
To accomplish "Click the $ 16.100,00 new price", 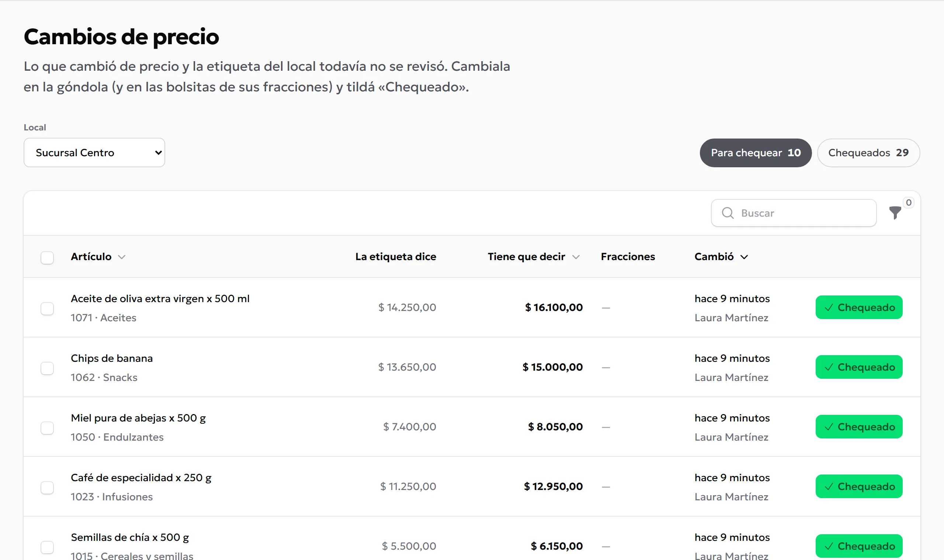I will point(553,307).
